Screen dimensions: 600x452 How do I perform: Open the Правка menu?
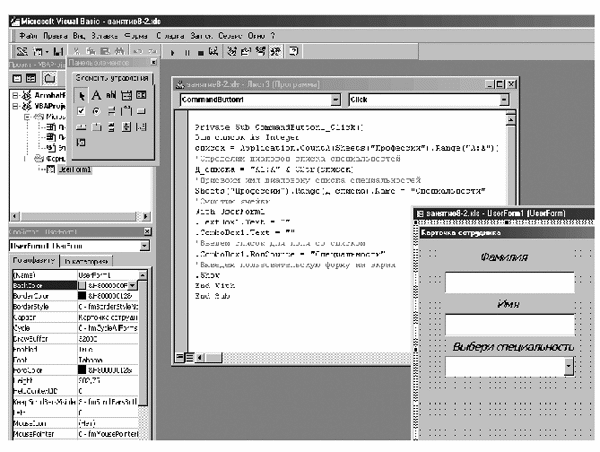click(55, 36)
